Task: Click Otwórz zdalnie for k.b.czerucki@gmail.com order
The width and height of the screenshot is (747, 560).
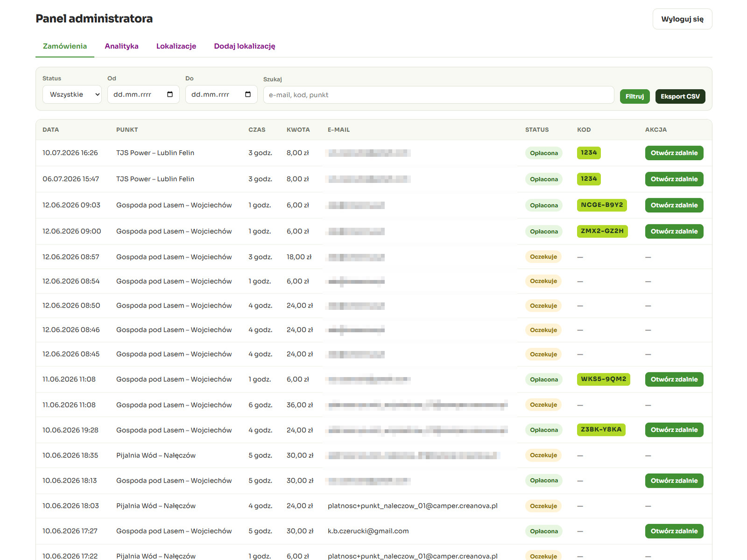Action: [x=674, y=531]
